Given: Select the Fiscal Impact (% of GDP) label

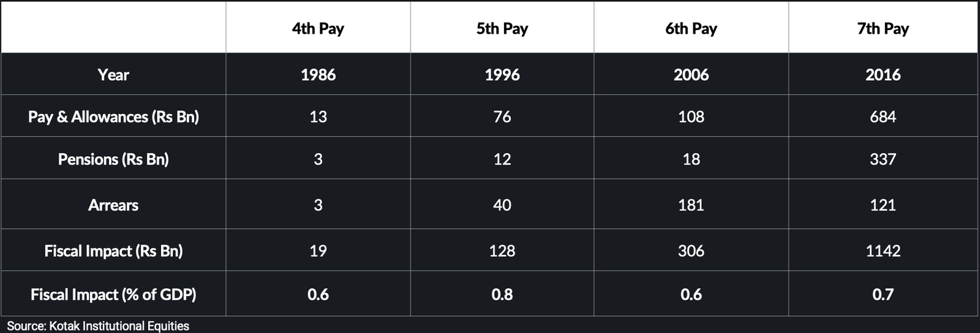Looking at the screenshot, I should click(113, 294).
